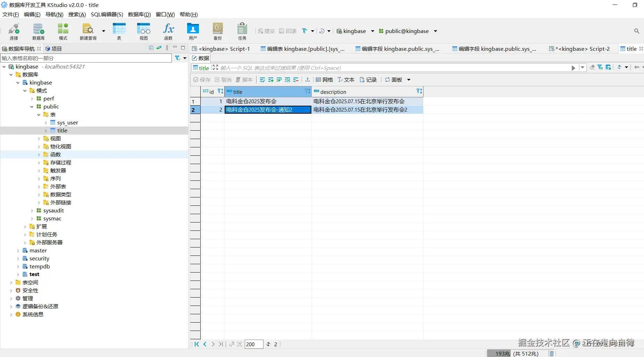Screen dimensions: 644x357
Task: Click the table name filter input field
Action: coord(86,58)
